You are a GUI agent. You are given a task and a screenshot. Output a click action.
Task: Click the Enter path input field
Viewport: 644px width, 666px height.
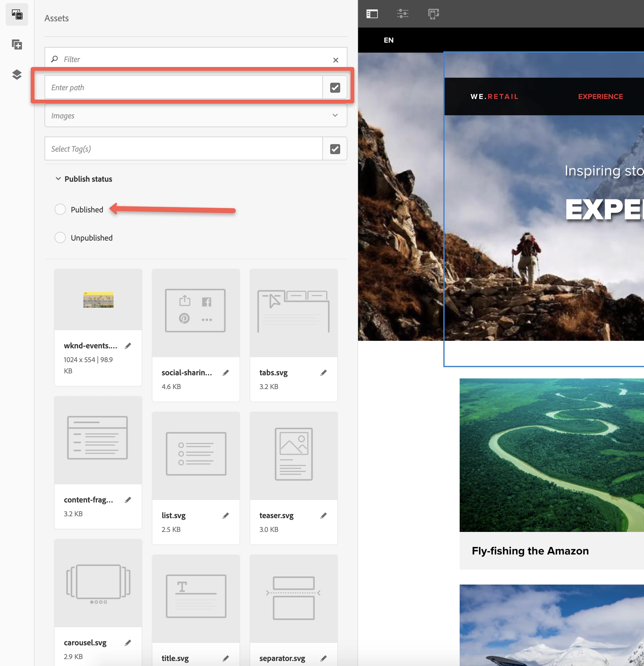click(x=184, y=88)
